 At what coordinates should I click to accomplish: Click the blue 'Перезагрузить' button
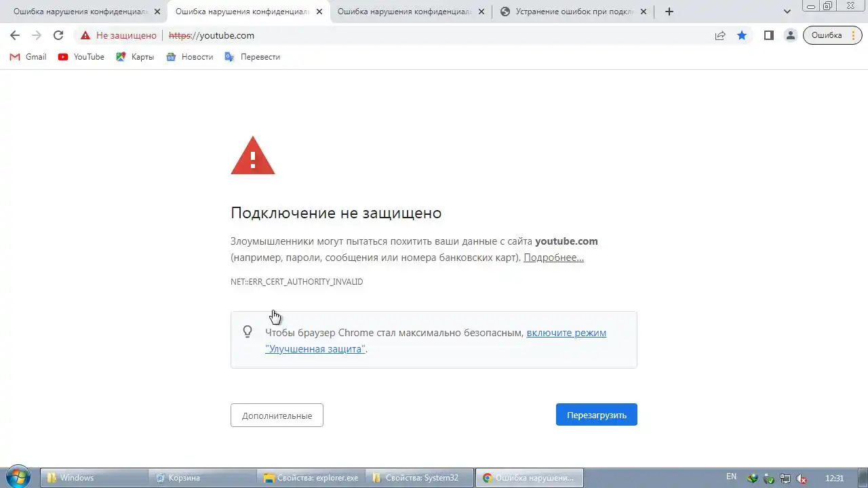[x=597, y=415]
